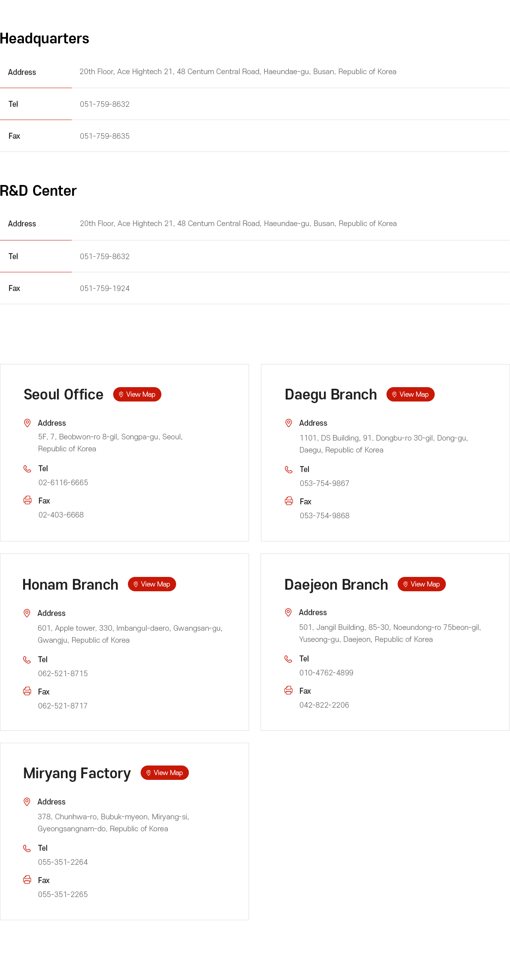510x980 pixels.
Task: Click the Daegu Branch fax printer icon
Action: click(289, 501)
